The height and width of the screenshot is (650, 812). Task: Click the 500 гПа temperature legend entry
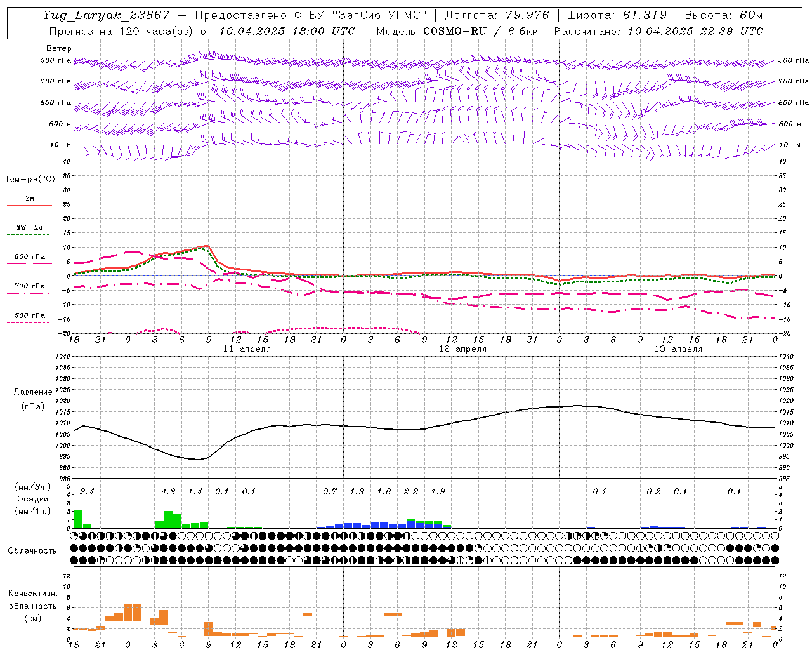[x=30, y=315]
